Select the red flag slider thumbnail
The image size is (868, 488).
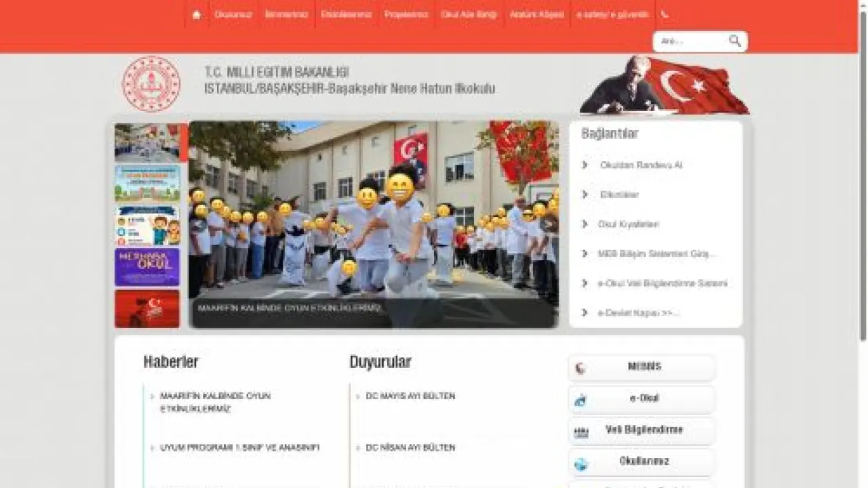(x=147, y=309)
